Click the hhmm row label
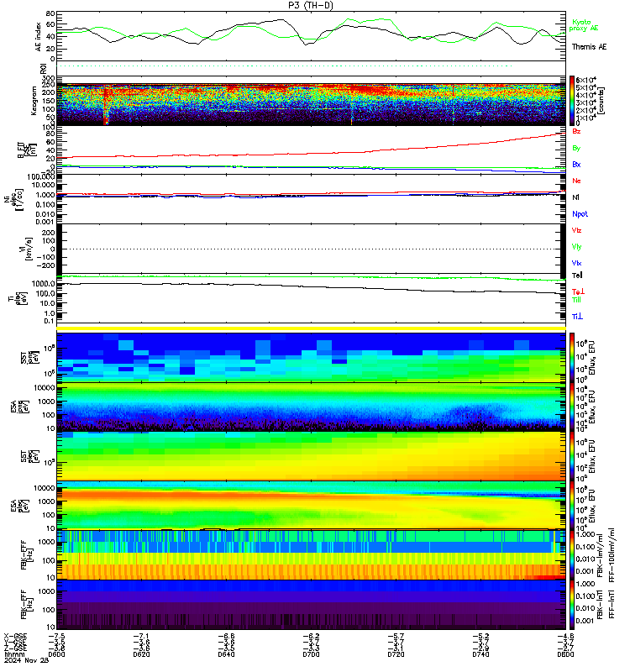This screenshot has width=630, height=672. tap(14, 654)
